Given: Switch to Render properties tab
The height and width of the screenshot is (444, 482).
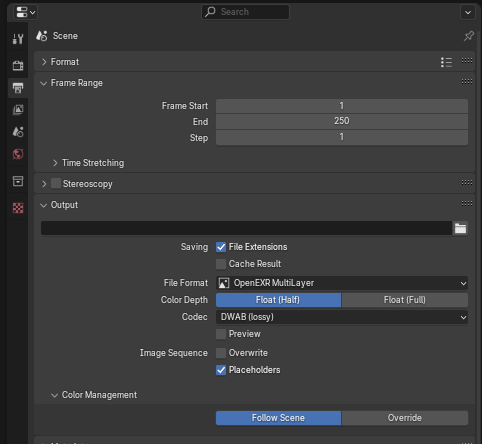Looking at the screenshot, I should (18, 65).
